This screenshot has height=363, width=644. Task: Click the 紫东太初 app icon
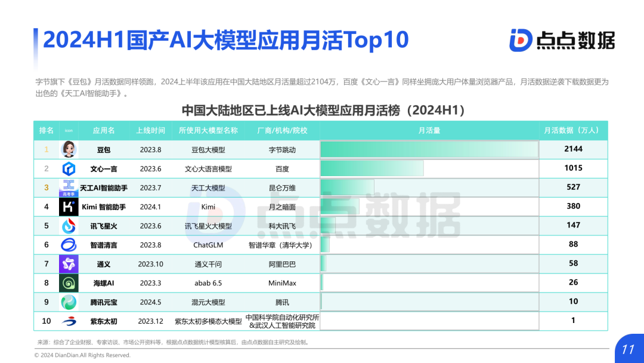(x=69, y=321)
